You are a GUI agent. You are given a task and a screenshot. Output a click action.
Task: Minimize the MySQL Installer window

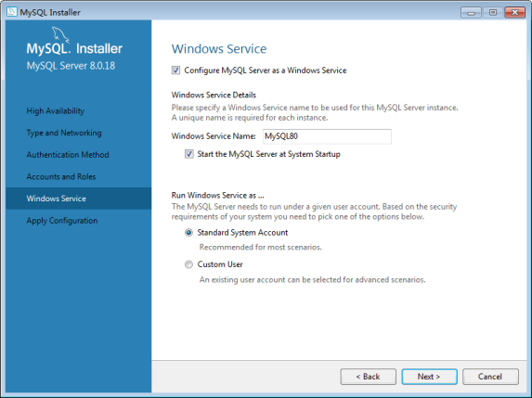(x=471, y=13)
